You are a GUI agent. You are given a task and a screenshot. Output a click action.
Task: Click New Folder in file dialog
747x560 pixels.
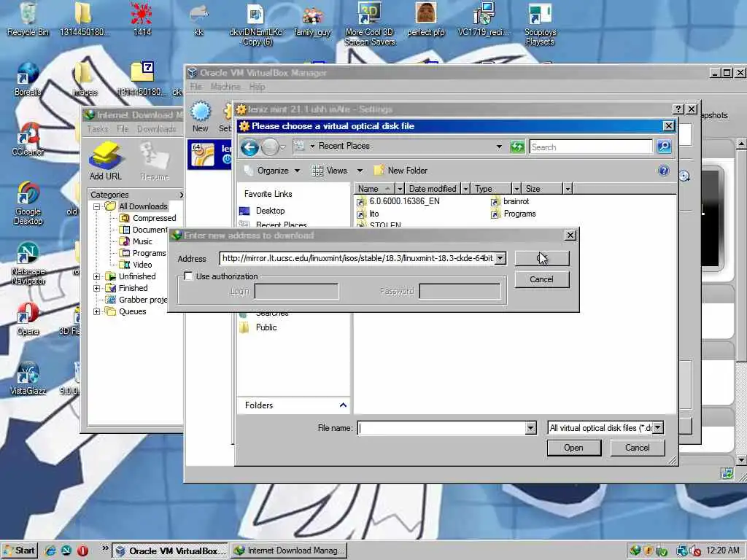click(x=400, y=171)
